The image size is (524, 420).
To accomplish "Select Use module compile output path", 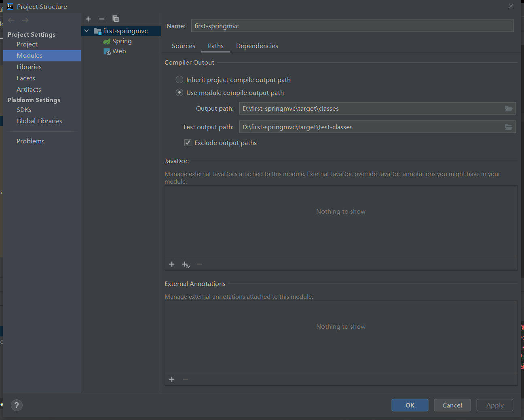I will [x=180, y=92].
